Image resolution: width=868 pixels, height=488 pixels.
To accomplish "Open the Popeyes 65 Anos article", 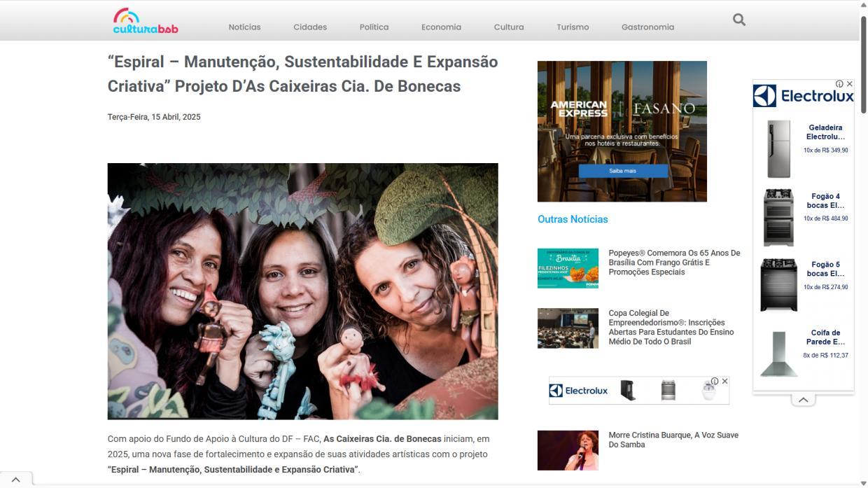I will click(x=674, y=263).
